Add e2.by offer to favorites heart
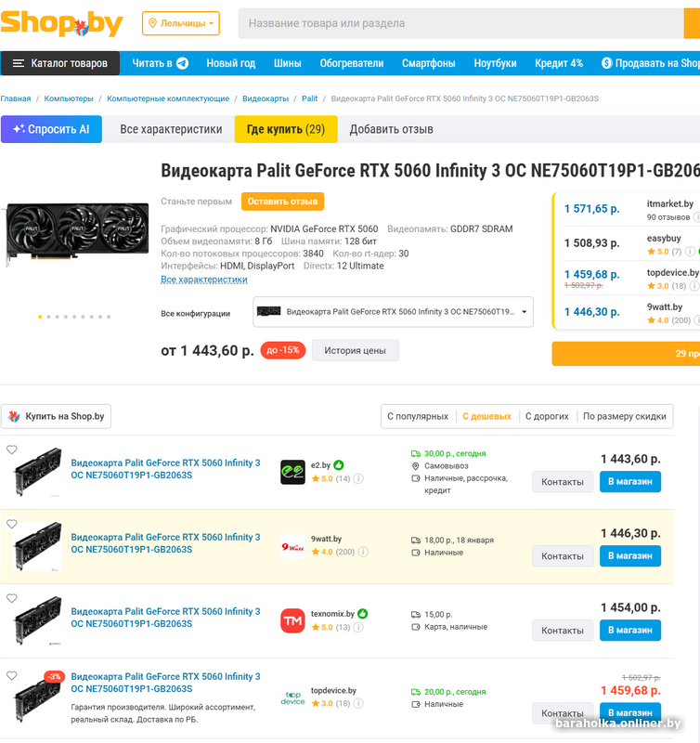The height and width of the screenshot is (743, 700). (x=12, y=450)
